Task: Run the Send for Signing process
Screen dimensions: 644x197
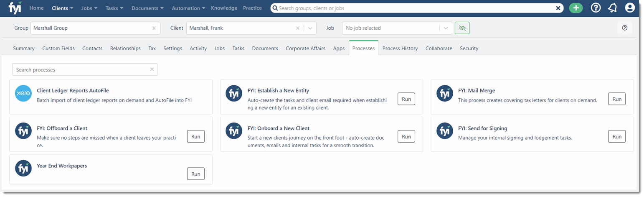Action: (617, 136)
